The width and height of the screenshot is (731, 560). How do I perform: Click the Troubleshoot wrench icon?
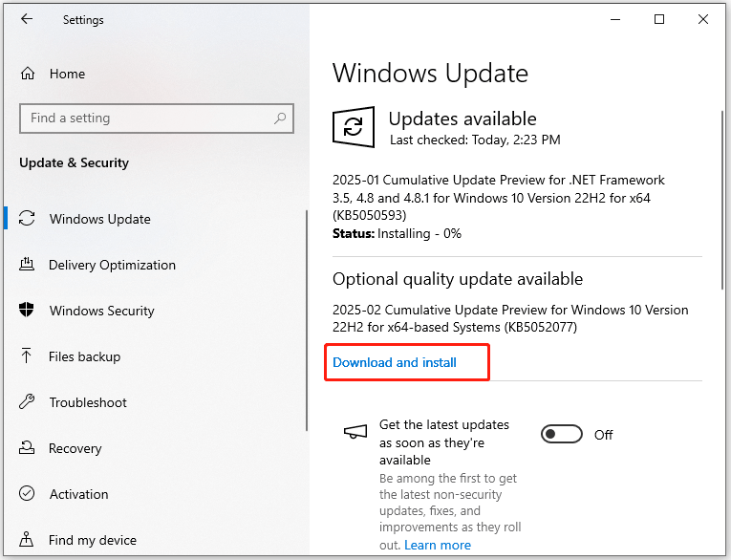[28, 402]
